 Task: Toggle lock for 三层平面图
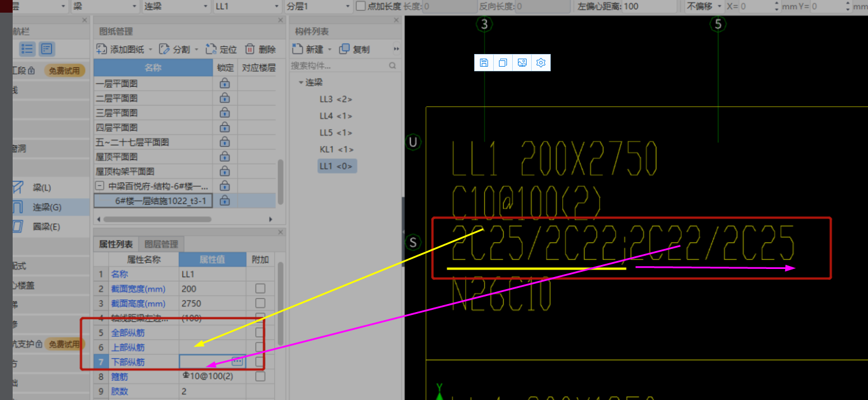(x=225, y=113)
